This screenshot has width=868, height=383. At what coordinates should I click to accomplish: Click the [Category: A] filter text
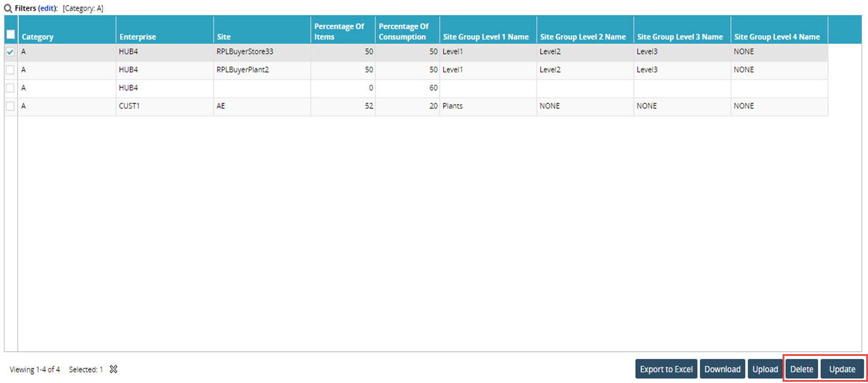[x=83, y=8]
